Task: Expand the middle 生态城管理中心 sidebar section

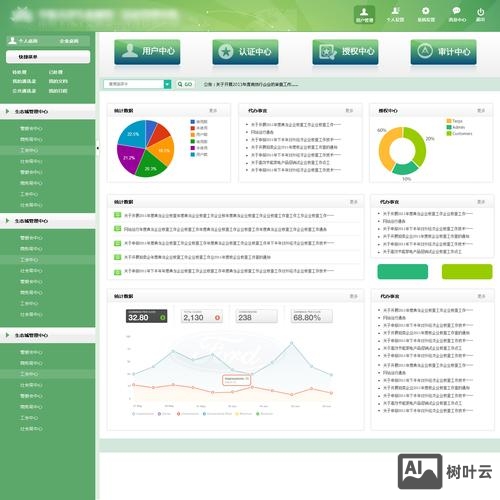Action: pos(48,221)
